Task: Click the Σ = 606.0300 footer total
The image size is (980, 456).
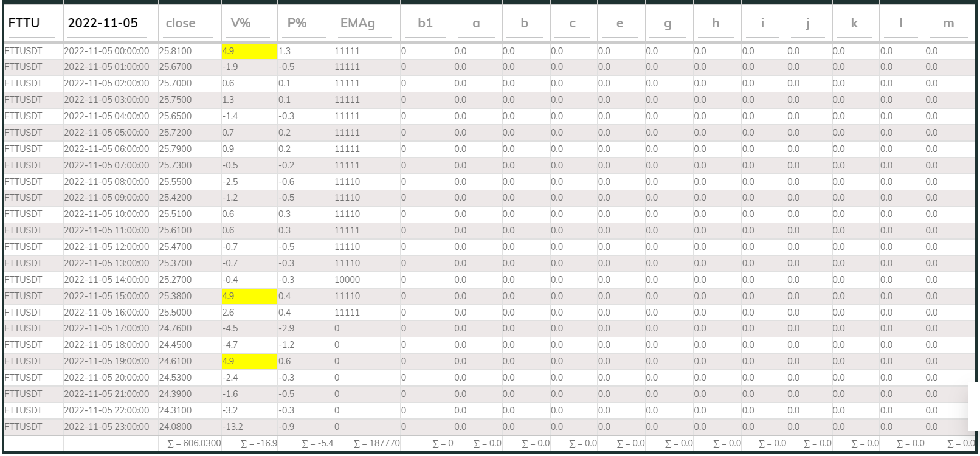Action: pyautogui.click(x=194, y=444)
